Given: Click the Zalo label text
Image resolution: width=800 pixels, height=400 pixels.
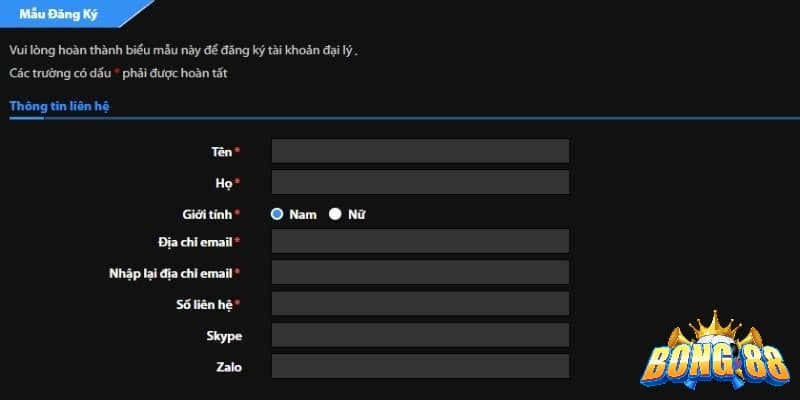Looking at the screenshot, I should click(229, 367).
